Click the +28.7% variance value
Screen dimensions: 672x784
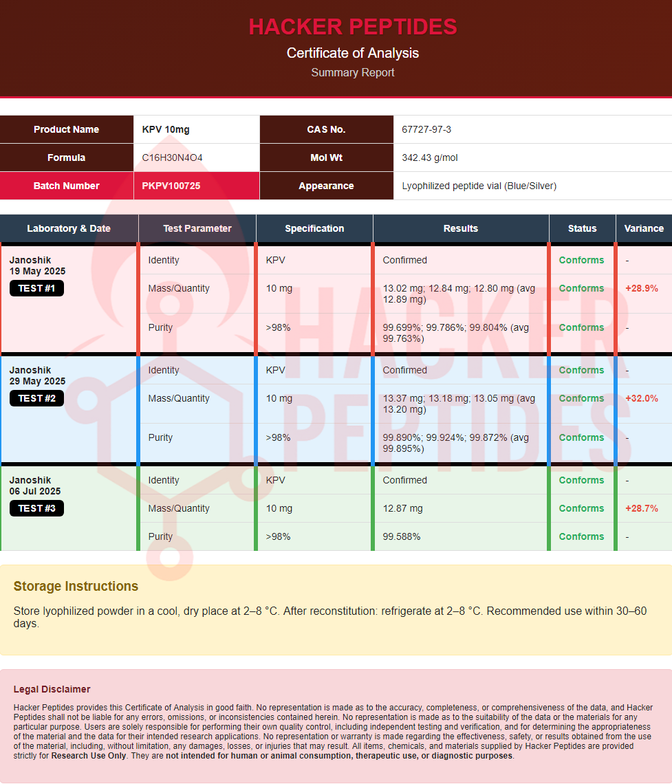click(642, 508)
